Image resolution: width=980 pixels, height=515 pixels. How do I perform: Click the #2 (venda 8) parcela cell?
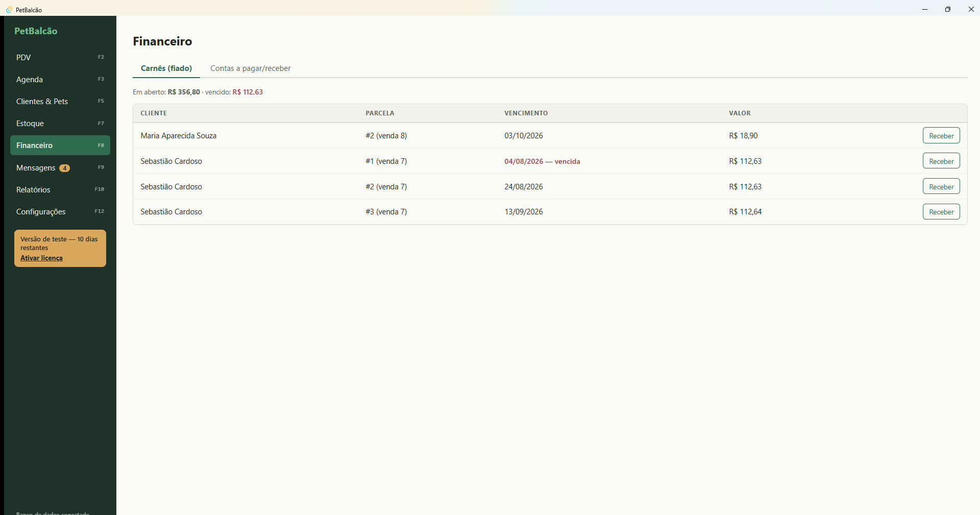click(x=386, y=136)
